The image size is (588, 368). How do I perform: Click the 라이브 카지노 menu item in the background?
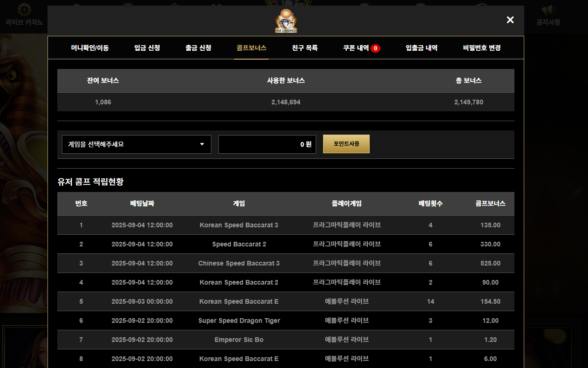[x=24, y=22]
